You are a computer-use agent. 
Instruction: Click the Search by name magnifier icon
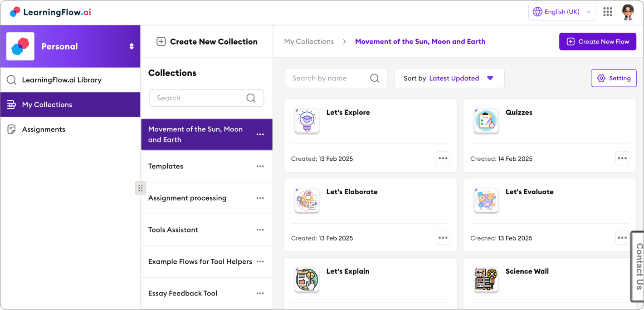pyautogui.click(x=375, y=78)
